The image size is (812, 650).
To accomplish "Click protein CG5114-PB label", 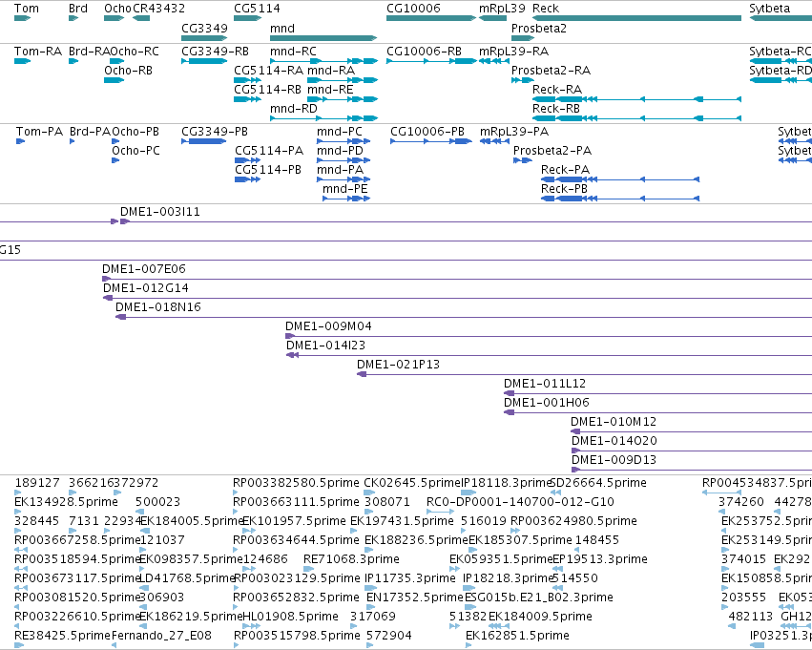I will 268,170.
